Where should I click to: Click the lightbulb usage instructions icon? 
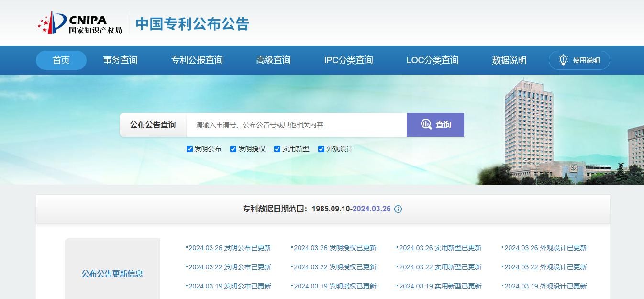563,60
